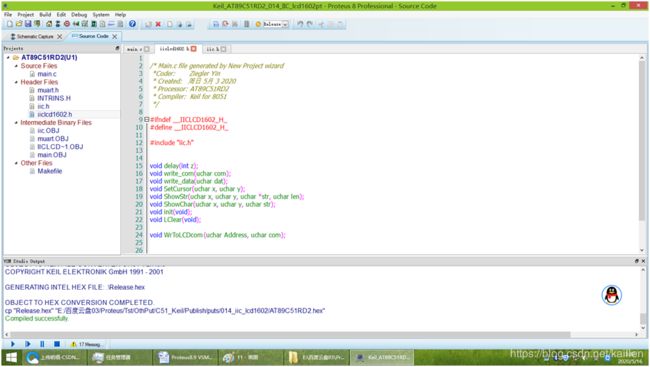Undock the Projects panel
Viewport: 650px width, 367px height.
[x=117, y=49]
